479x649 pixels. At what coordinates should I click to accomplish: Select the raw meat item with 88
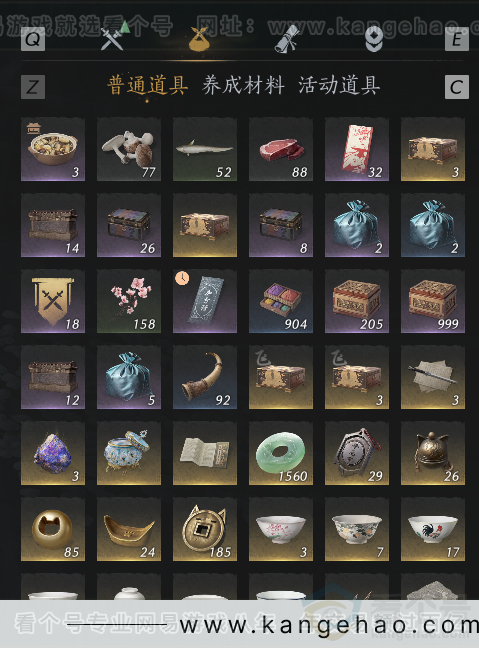coord(281,149)
